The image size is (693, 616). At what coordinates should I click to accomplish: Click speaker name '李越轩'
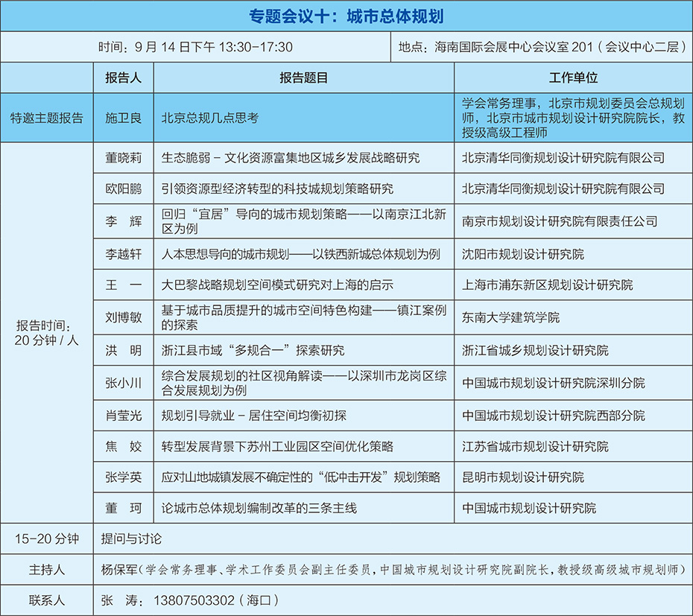coord(123,254)
